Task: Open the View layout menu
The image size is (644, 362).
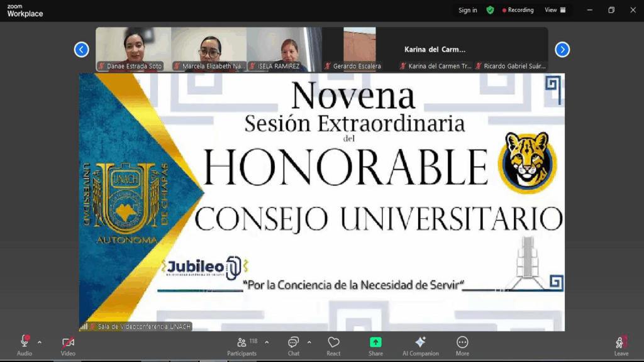Action: click(555, 10)
